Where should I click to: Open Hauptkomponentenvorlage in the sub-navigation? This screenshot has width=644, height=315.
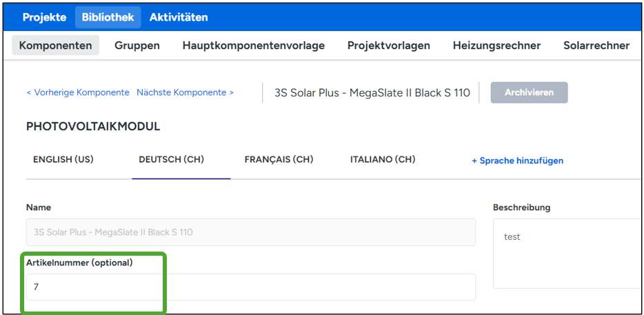point(254,45)
